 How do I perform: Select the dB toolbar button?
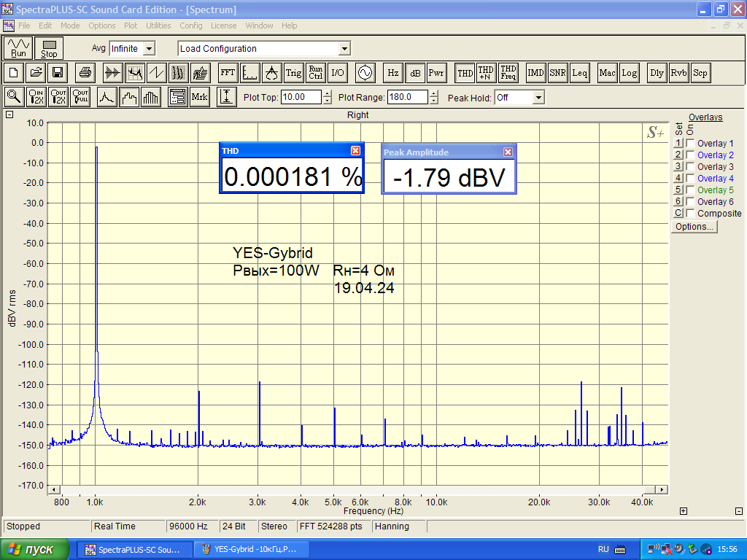click(415, 73)
